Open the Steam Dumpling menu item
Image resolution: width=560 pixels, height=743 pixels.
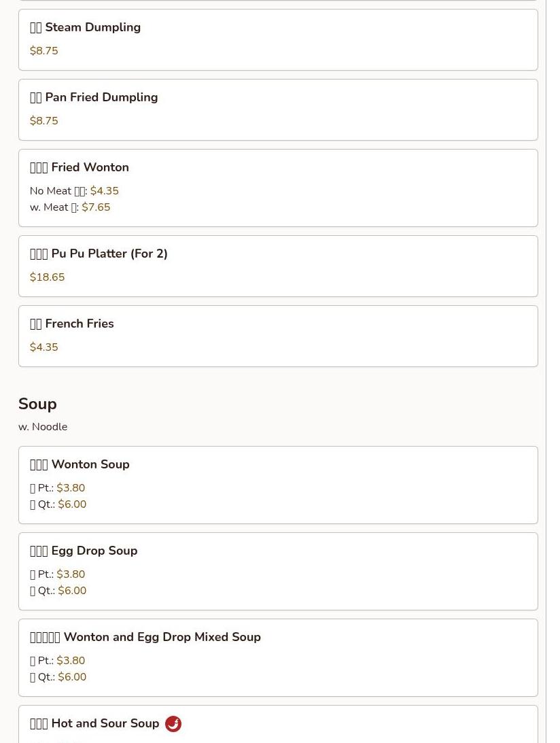point(278,40)
